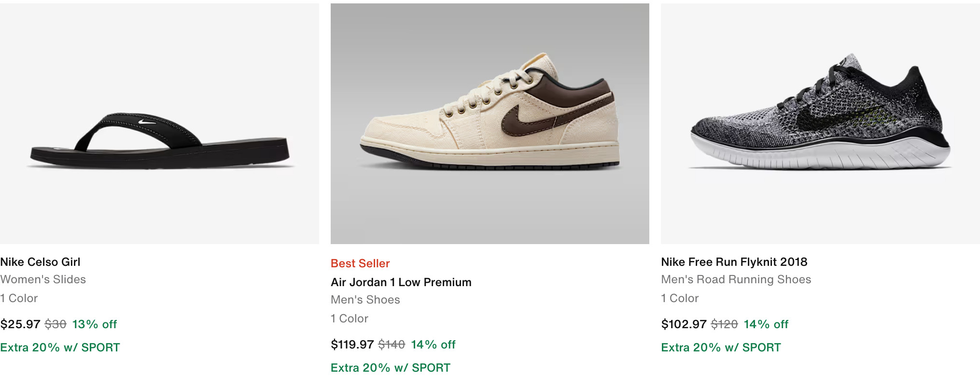This screenshot has width=980, height=377.
Task: Select the Nike Free Run Flyknit 2018 title
Action: pyautogui.click(x=734, y=262)
